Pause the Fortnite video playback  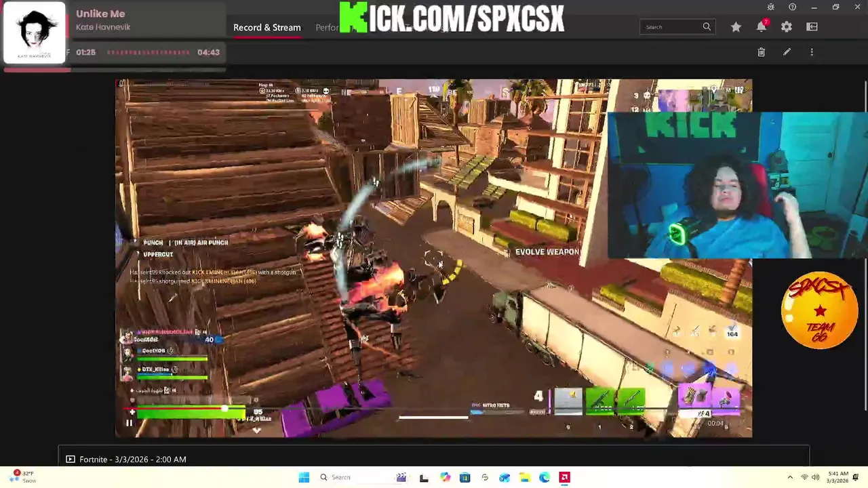tap(129, 423)
